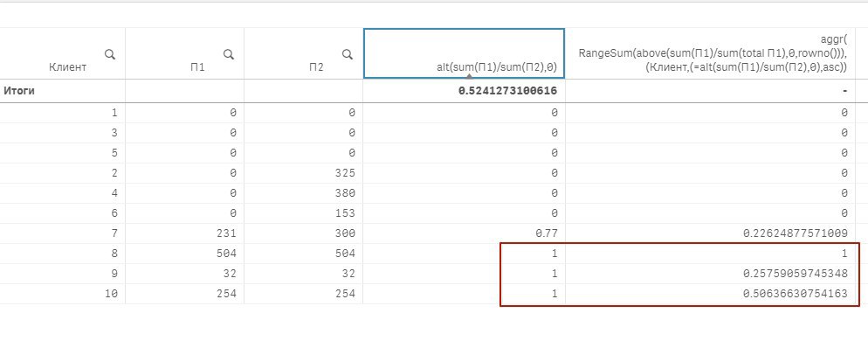Click cumulative value 0.25759059745348
Image resolution: width=868 pixels, height=355 pixels.
pyautogui.click(x=795, y=274)
